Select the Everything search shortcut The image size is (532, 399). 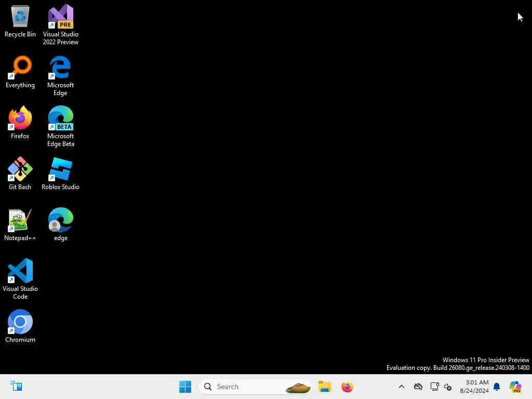tap(20, 72)
